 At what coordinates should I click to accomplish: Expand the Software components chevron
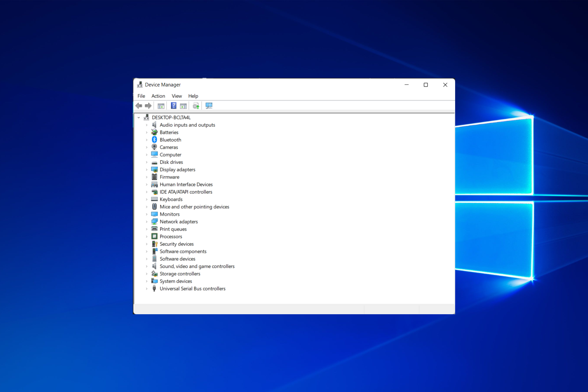(147, 251)
